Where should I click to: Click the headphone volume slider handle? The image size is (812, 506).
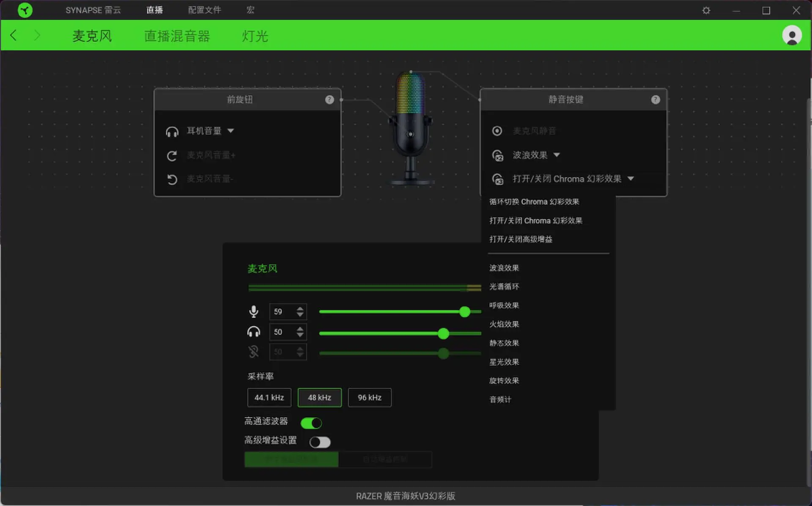(x=443, y=333)
